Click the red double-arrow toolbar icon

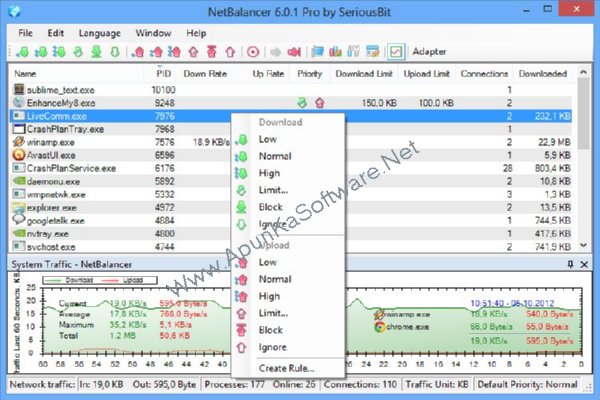(x=294, y=52)
